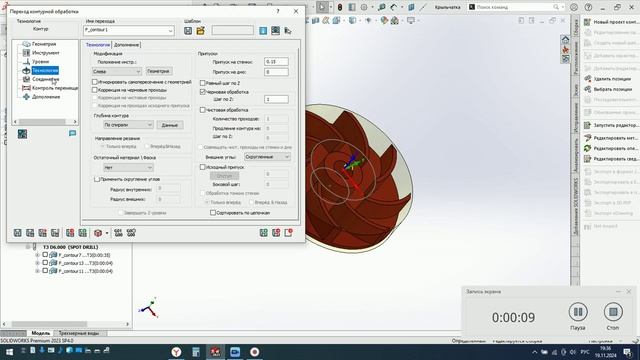The height and width of the screenshot is (360, 640).
Task: Switch to the Дополнение tab in dialog
Action: [x=126, y=45]
